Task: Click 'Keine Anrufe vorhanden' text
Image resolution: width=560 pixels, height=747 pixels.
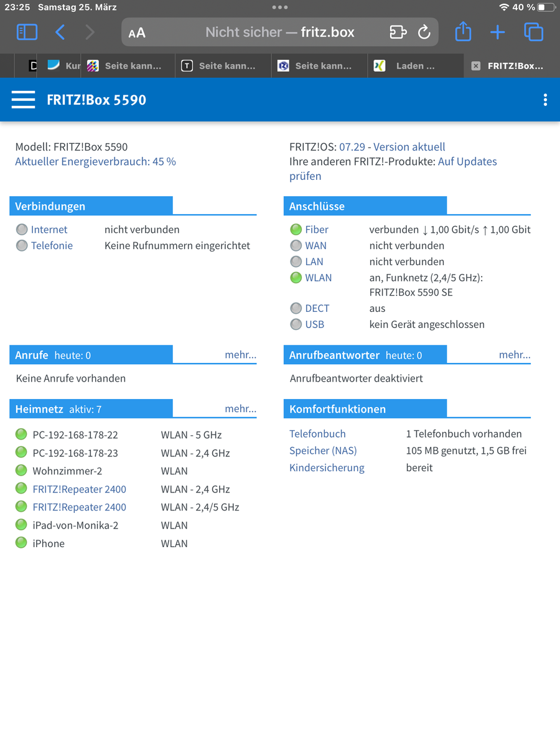Action: (x=71, y=378)
